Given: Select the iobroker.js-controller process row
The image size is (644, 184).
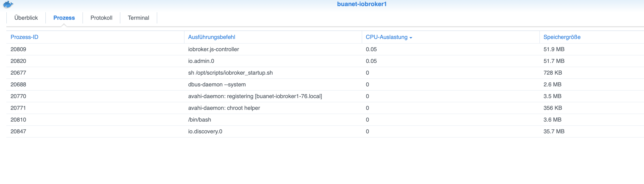Looking at the screenshot, I should tap(213, 50).
